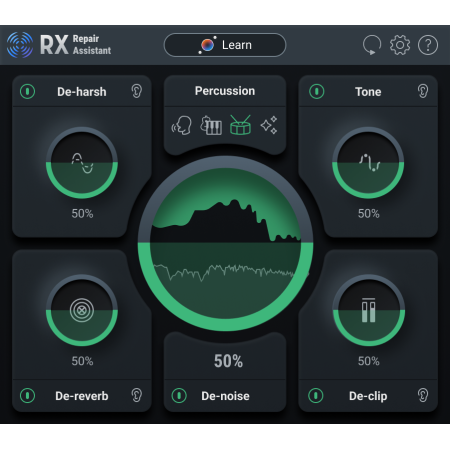Select the Percussion drum icon

point(240,125)
